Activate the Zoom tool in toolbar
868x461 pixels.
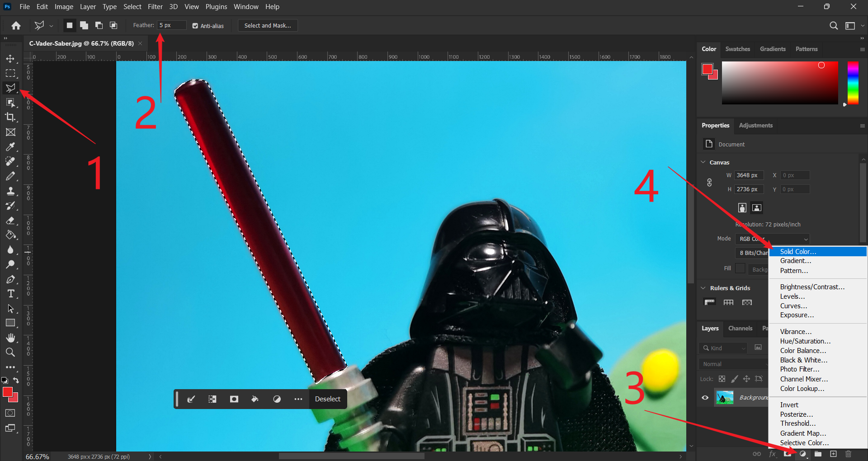[x=10, y=353]
